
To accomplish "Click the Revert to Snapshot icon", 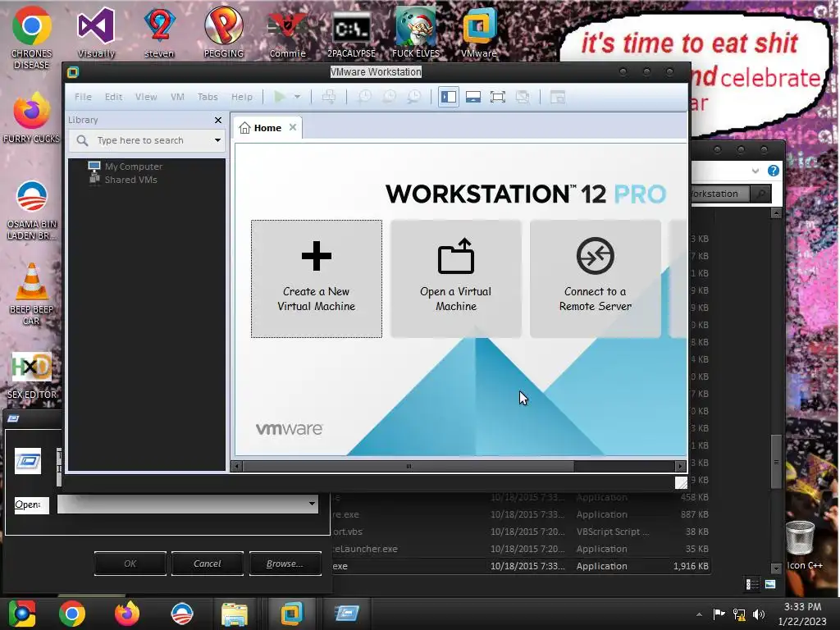I will tap(389, 97).
